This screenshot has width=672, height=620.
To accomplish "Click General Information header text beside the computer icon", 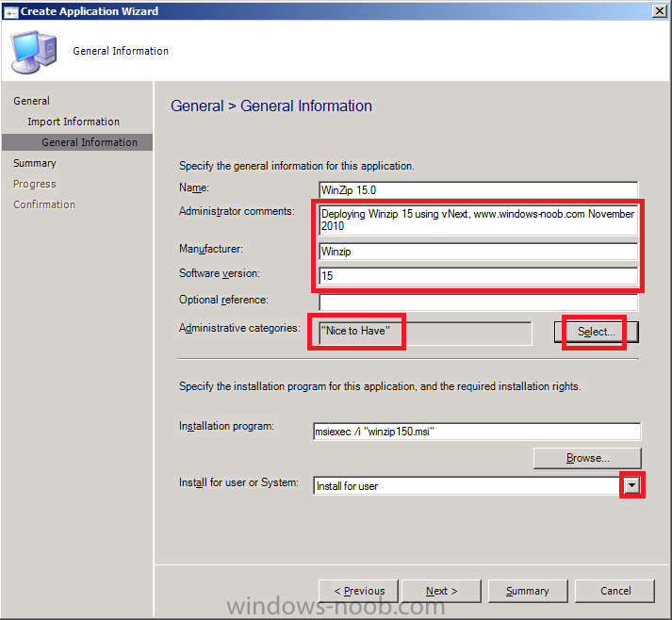I will [x=121, y=51].
